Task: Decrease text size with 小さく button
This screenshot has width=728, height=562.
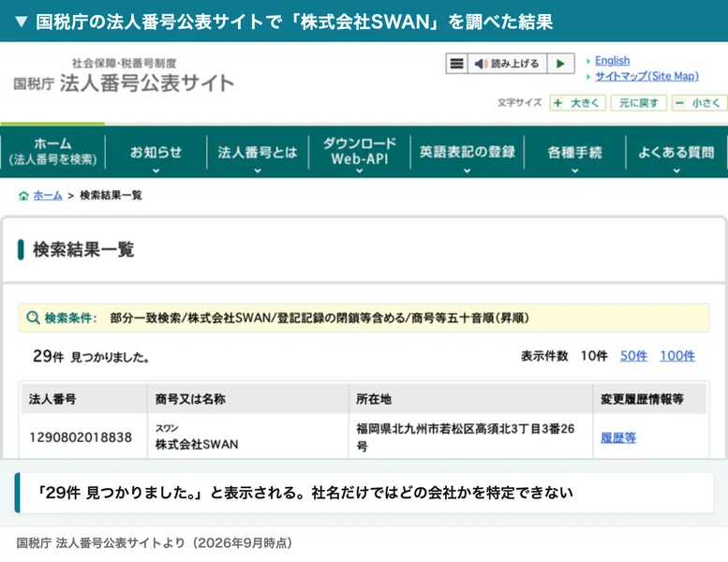Action: pyautogui.click(x=700, y=102)
